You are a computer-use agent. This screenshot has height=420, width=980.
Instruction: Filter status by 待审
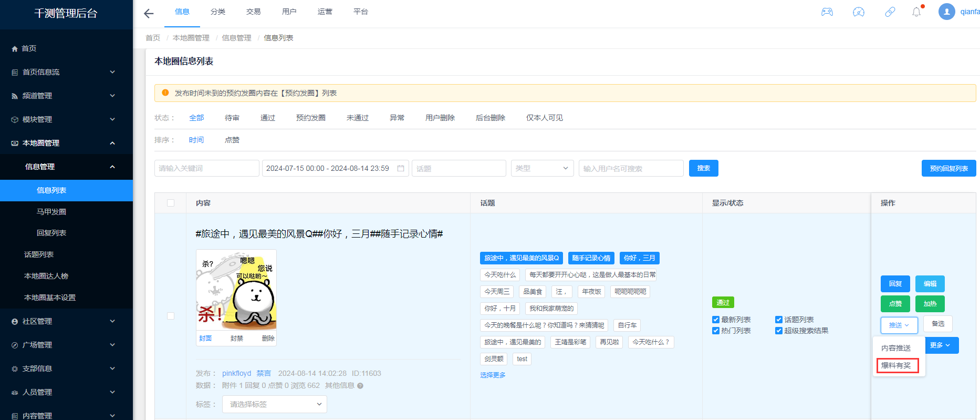(232, 118)
